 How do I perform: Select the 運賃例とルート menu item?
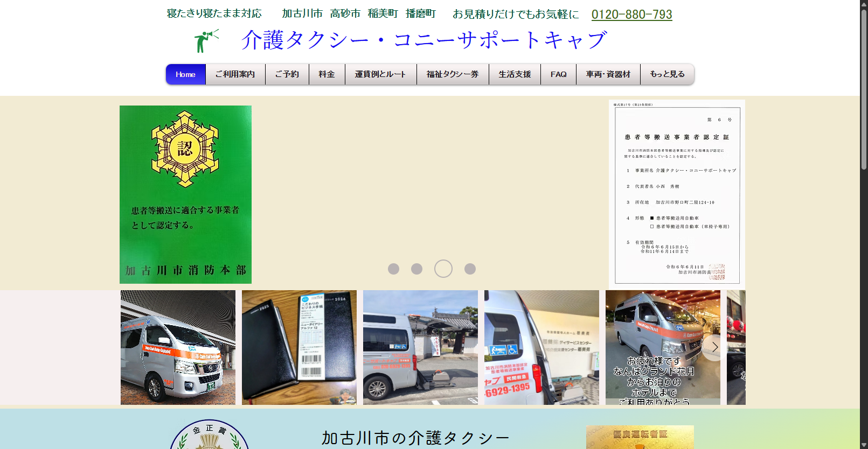380,74
